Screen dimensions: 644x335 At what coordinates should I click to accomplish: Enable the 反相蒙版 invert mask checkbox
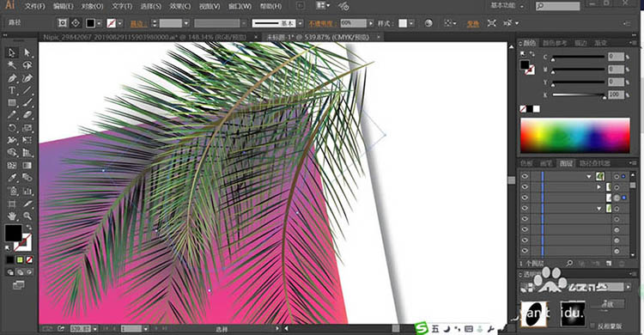click(x=592, y=326)
